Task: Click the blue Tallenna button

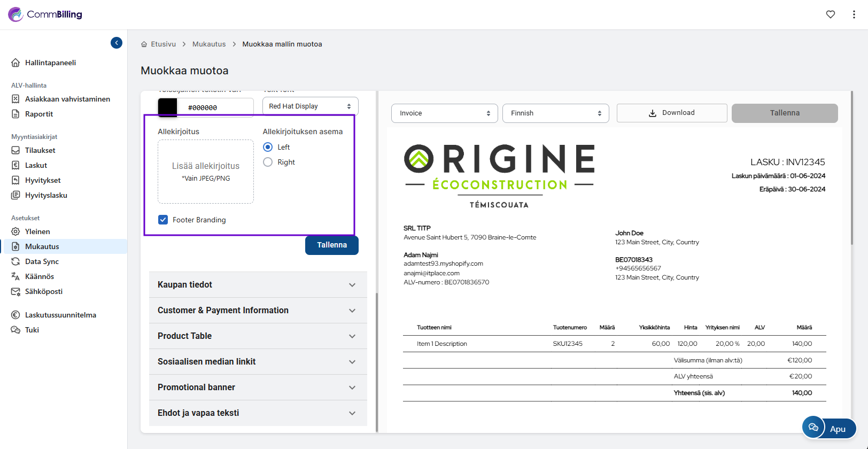Action: tap(331, 245)
